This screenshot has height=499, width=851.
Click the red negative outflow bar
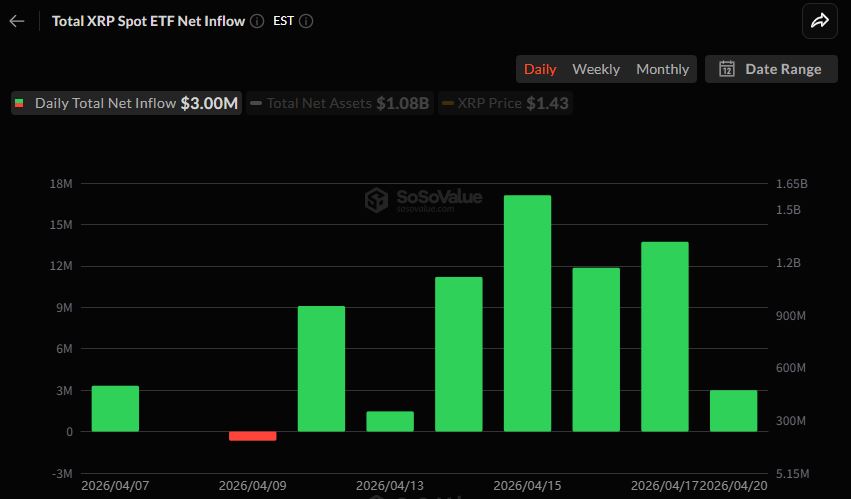click(x=252, y=436)
